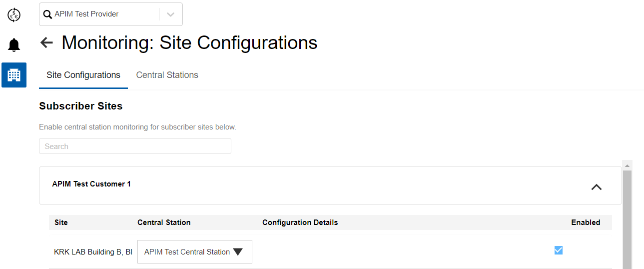Focus the subscriber sites Search field

[x=135, y=146]
